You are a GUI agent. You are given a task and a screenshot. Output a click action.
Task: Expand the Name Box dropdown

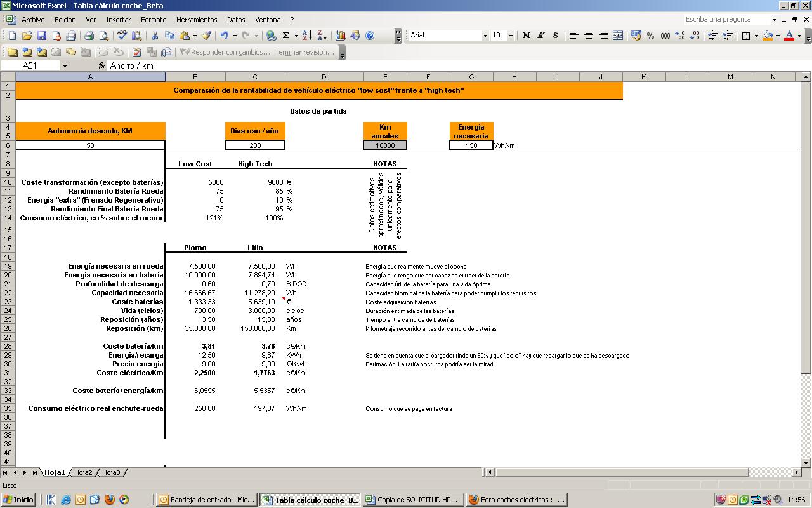(x=65, y=65)
